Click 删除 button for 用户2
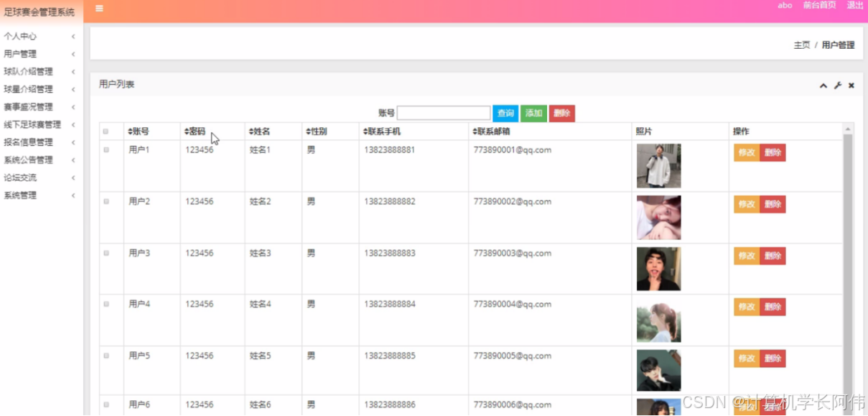Viewport: 868px width, 416px height. (773, 204)
